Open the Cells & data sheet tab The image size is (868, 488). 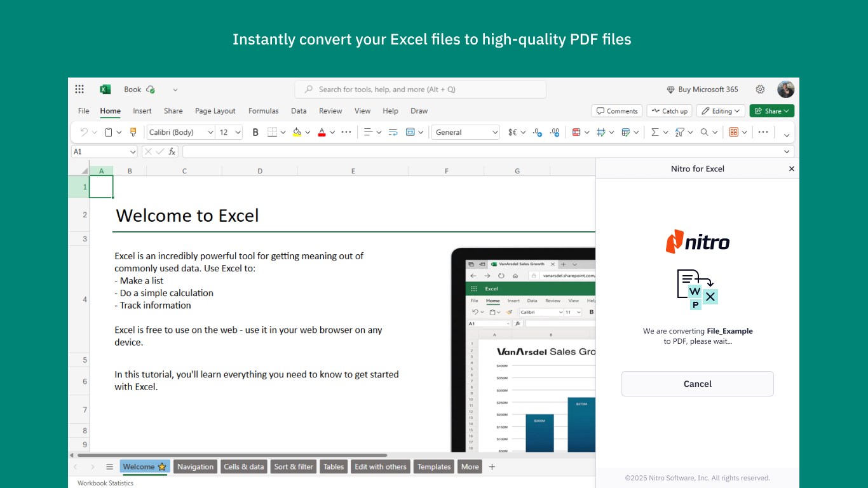244,467
